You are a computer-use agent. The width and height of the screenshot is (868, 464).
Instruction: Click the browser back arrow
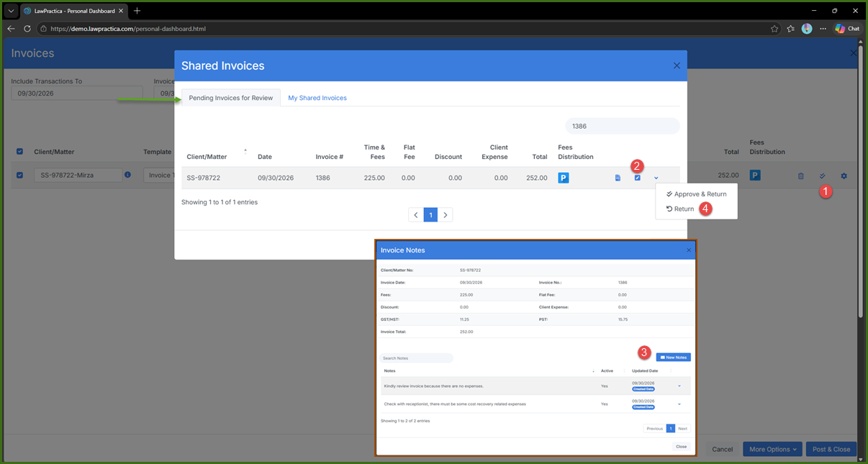[x=11, y=29]
